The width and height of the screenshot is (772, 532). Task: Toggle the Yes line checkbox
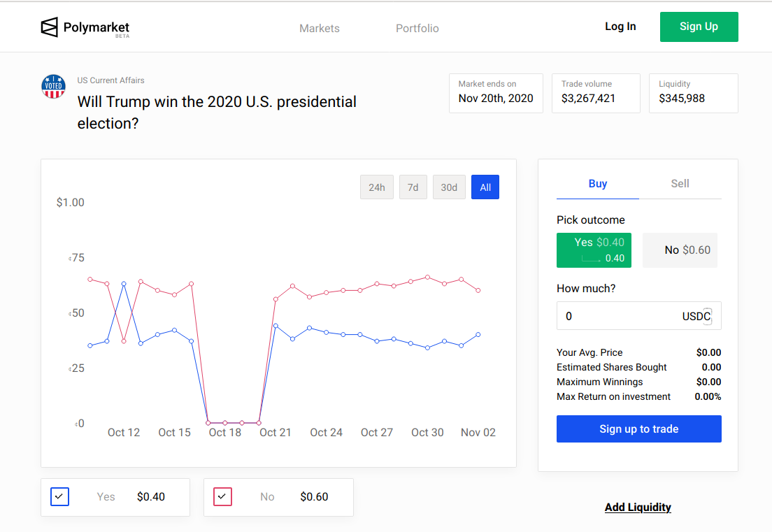click(x=60, y=497)
